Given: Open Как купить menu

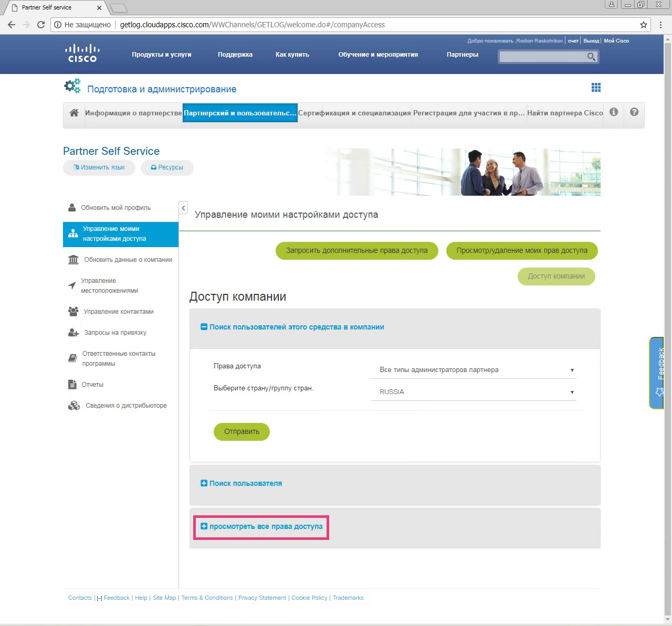Looking at the screenshot, I should click(292, 55).
